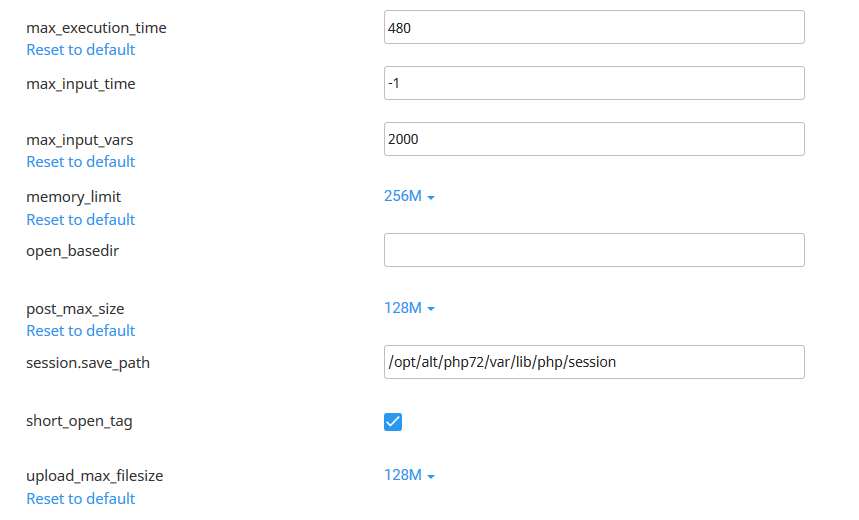Click the short_open_tag label text
Viewport: 859px width, 520px height.
pos(79,421)
